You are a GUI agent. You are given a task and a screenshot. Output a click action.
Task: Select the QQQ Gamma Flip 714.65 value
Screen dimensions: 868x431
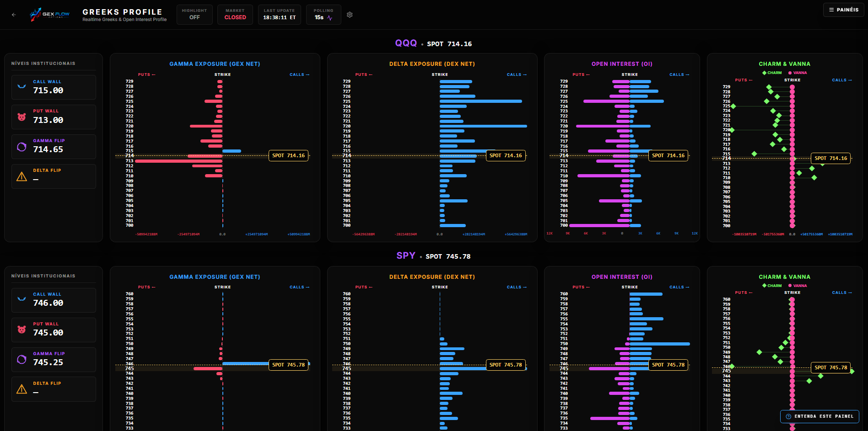click(x=48, y=149)
